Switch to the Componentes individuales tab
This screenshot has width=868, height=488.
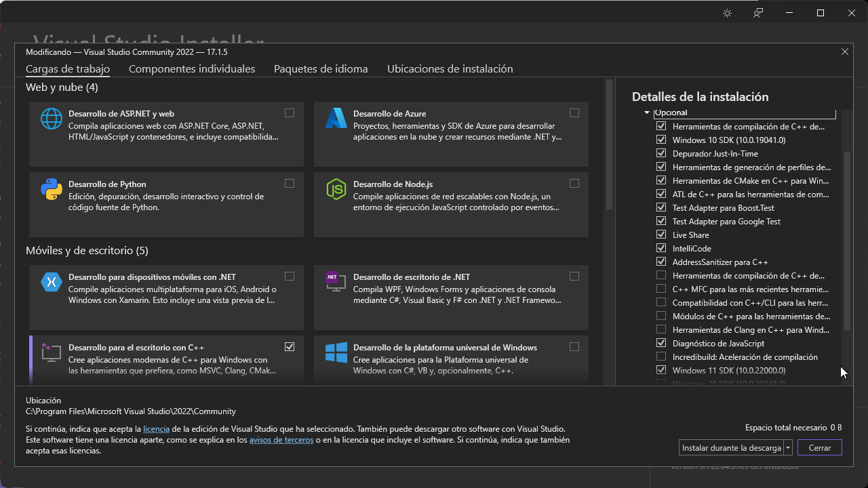[192, 69]
